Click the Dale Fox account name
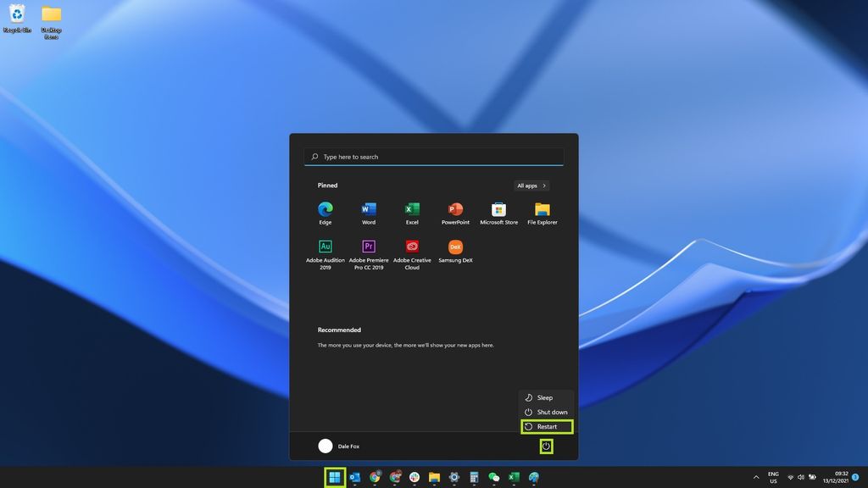 [348, 446]
